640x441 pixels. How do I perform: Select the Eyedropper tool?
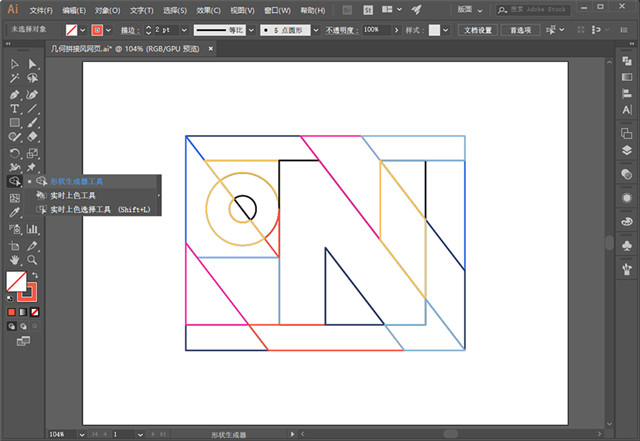point(15,213)
